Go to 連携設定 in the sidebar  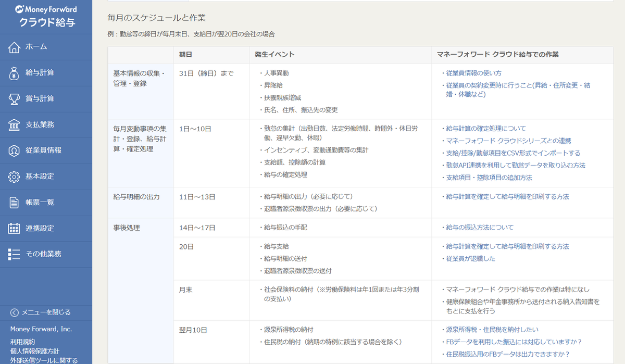click(x=46, y=229)
